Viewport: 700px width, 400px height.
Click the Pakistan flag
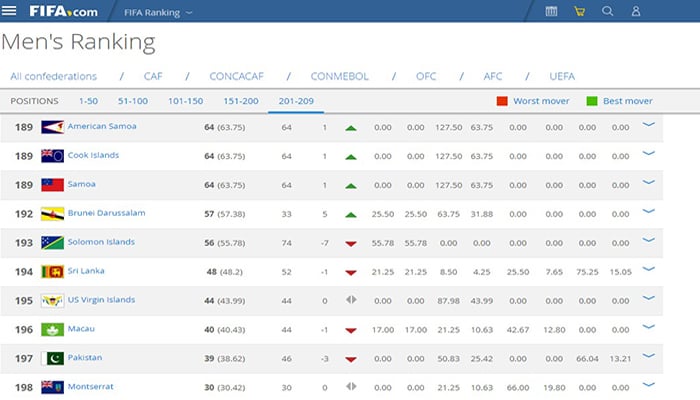(x=52, y=358)
